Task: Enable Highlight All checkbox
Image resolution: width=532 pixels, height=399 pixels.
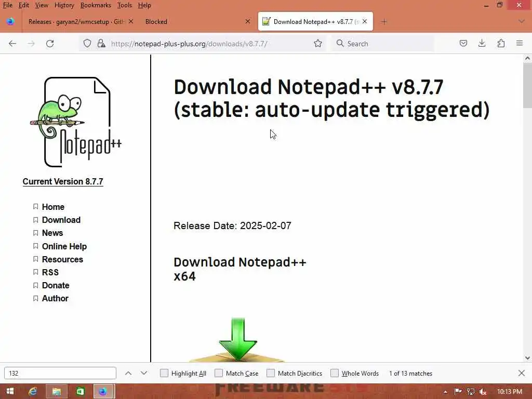Action: (x=164, y=373)
